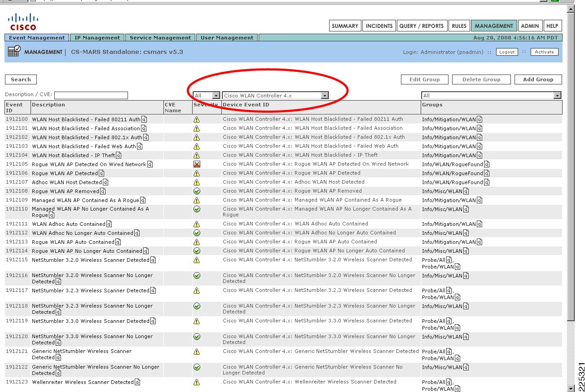Open the SUMMARY tab
The width and height of the screenshot is (585, 392).
coord(345,26)
